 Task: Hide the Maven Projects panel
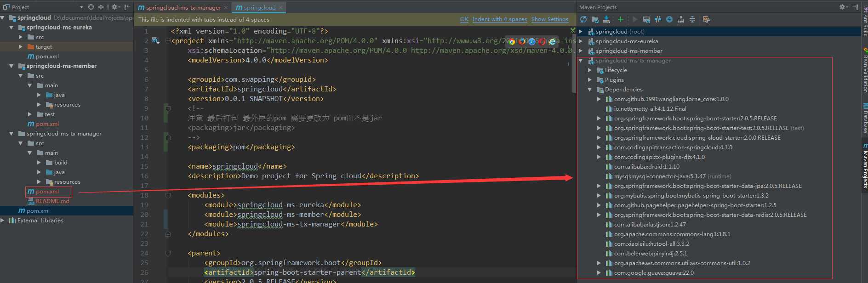click(855, 7)
